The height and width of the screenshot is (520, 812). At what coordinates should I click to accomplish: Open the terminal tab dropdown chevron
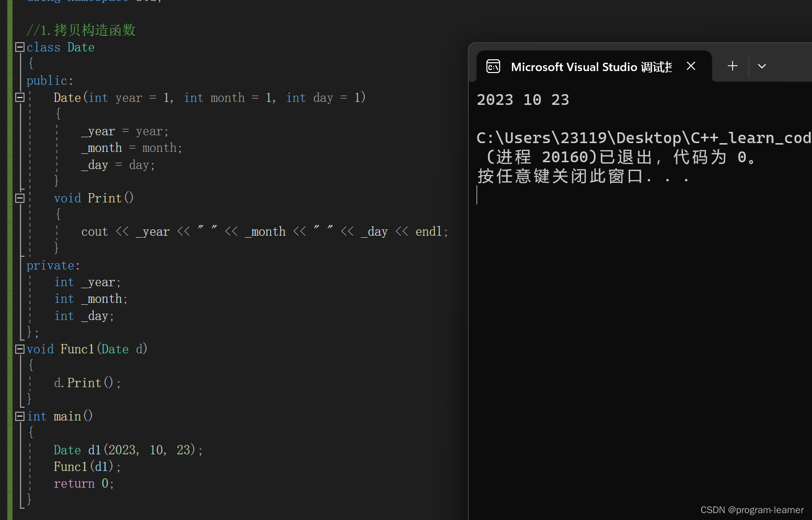click(x=761, y=66)
